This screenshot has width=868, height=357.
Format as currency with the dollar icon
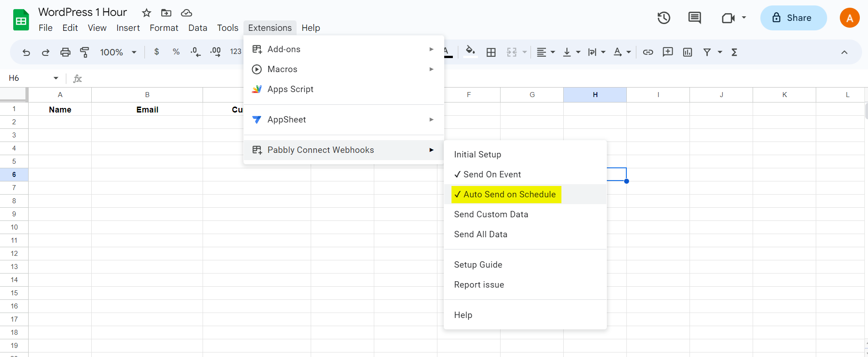point(157,52)
